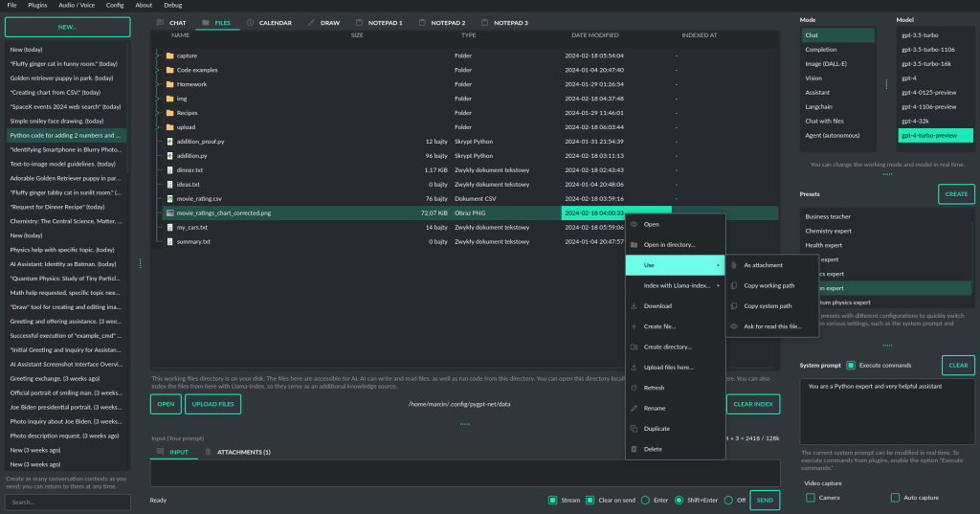Disable the Clear on send checkbox
This screenshot has height=514, width=980.
click(590, 500)
